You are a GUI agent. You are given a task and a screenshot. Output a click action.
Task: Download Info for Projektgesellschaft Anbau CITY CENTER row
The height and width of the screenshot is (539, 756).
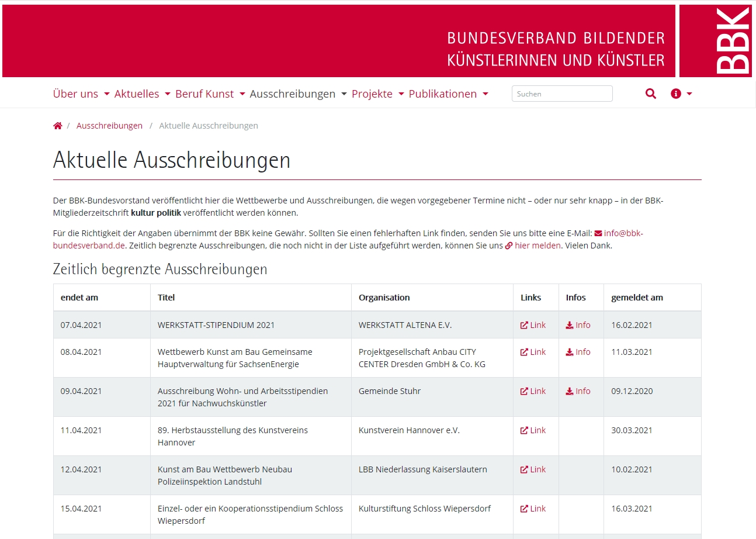click(578, 352)
